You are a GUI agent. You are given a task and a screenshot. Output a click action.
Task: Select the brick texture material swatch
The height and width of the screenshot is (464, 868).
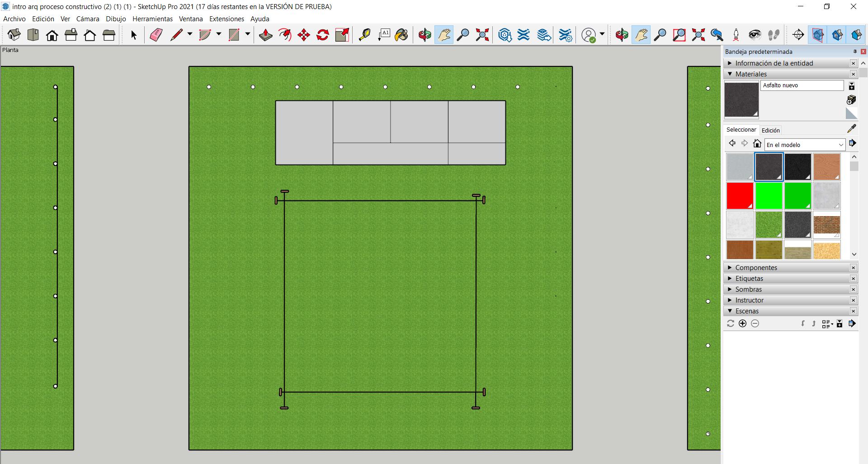coord(827,225)
